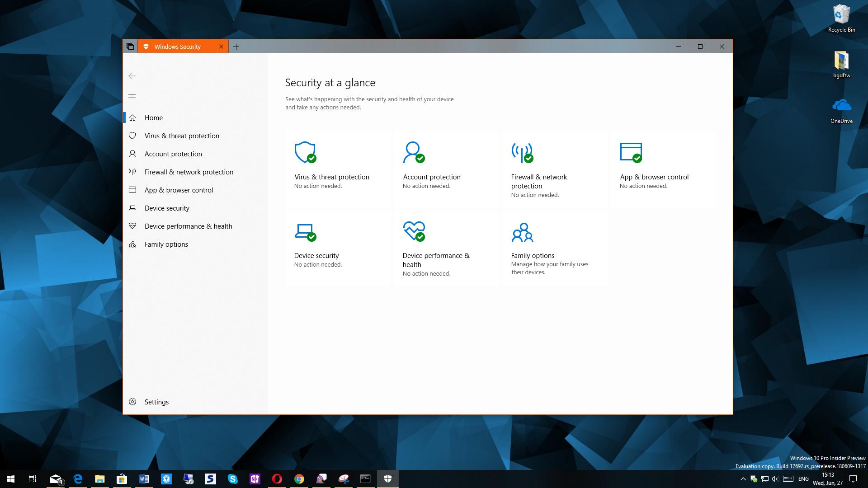Switch to Opera on the taskbar
This screenshot has width=868, height=488.
pyautogui.click(x=277, y=479)
